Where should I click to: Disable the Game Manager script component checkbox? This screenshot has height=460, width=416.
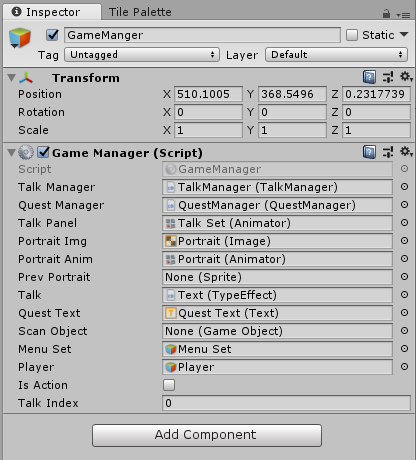point(43,152)
